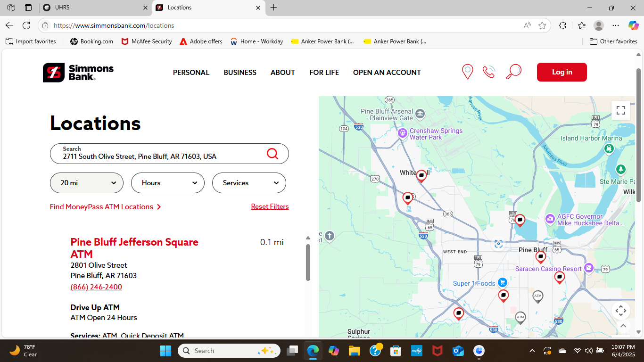Click the Read aloud icon in address bar
The image size is (644, 362).
tap(527, 25)
